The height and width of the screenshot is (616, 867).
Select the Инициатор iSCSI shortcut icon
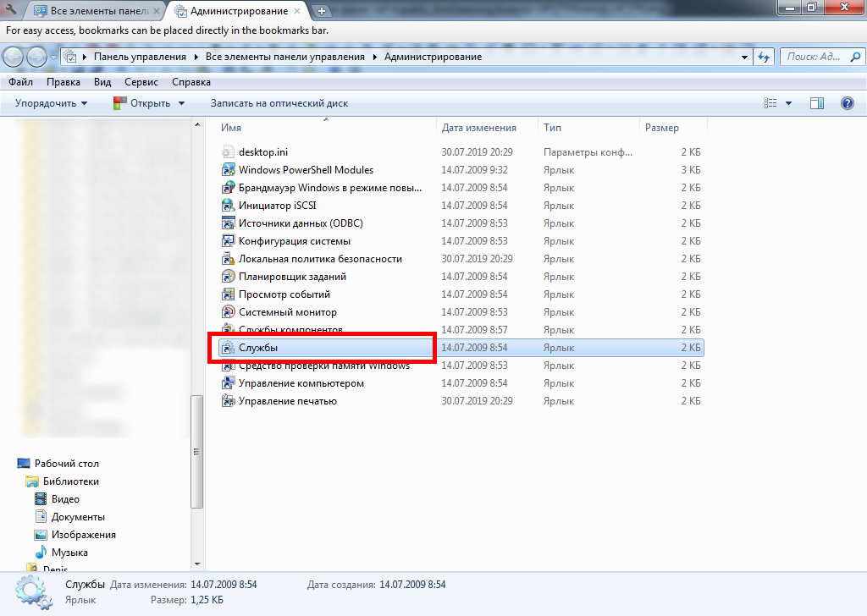click(x=227, y=206)
